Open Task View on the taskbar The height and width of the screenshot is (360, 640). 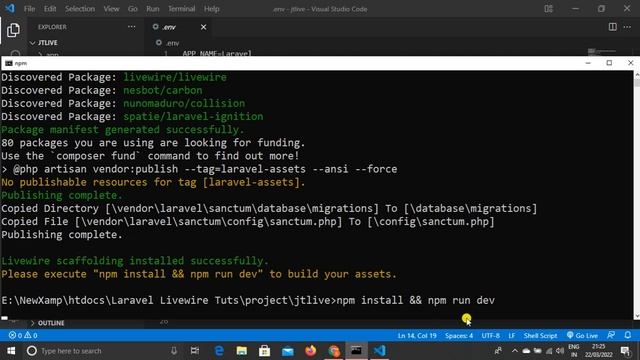click(195, 351)
